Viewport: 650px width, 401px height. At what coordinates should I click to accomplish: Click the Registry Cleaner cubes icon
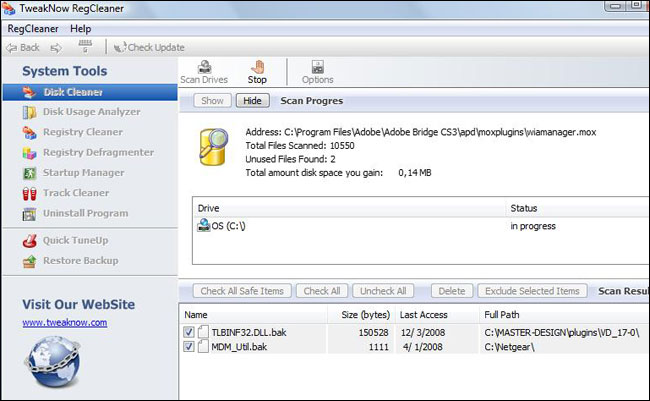pos(29,133)
